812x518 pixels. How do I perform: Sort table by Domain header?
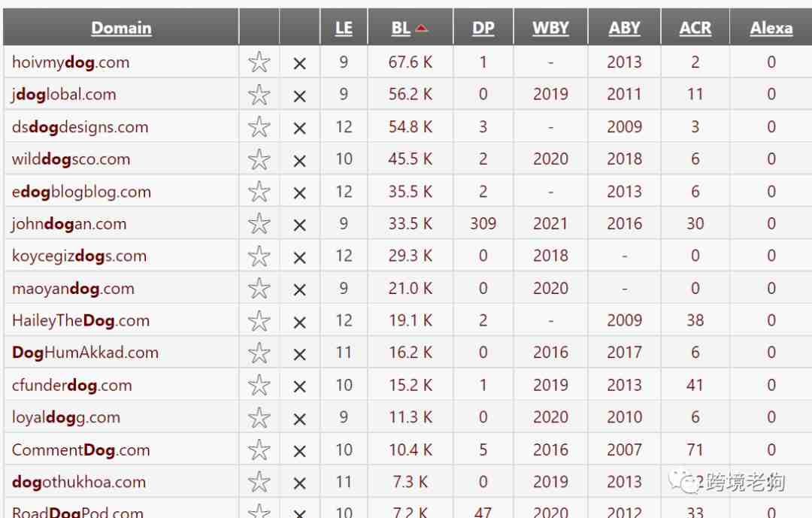pos(121,28)
